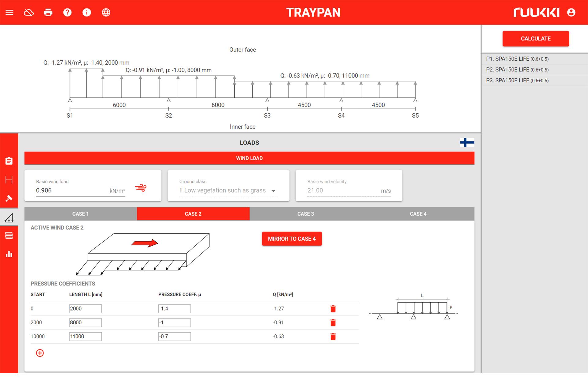Screen dimensions: 588x392
Task: Switch to the CASE 1 tab
Action: click(81, 214)
